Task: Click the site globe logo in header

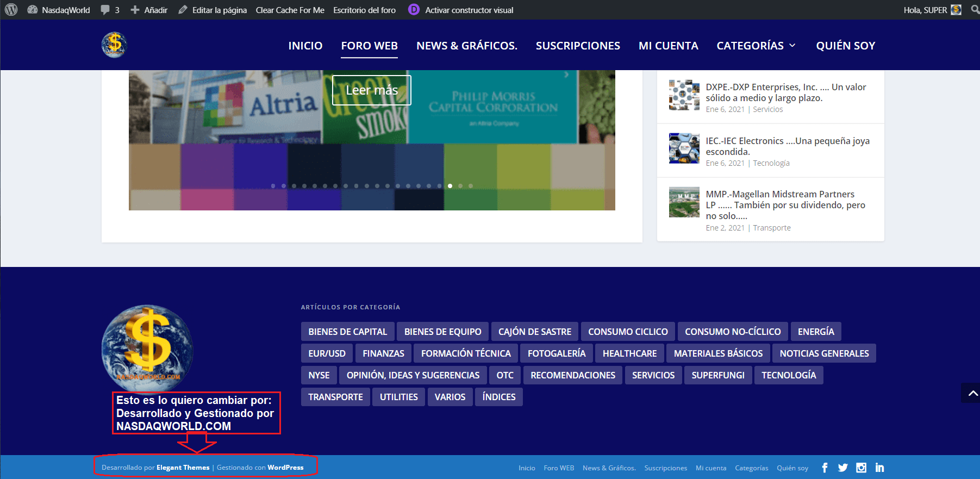Action: coord(114,45)
